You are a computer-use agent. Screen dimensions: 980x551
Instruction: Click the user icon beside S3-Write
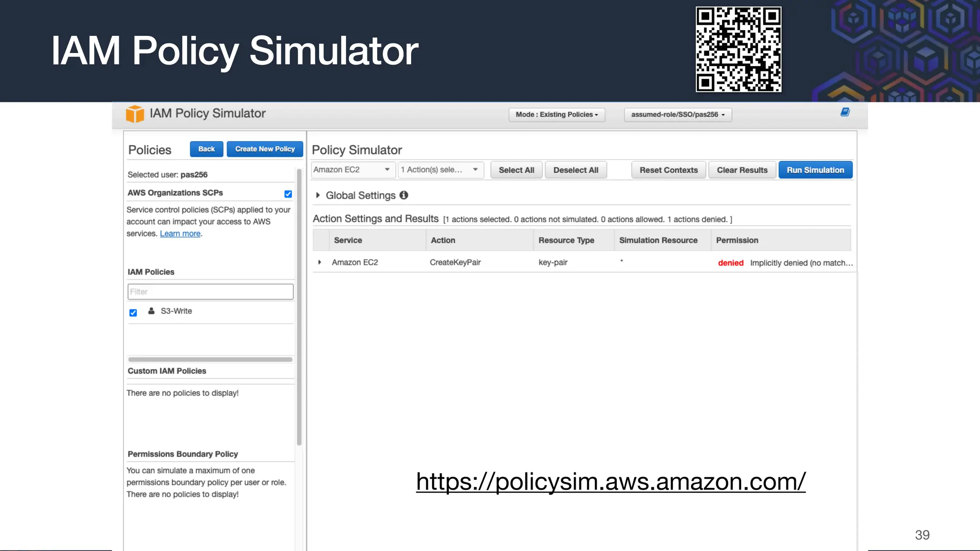[151, 311]
